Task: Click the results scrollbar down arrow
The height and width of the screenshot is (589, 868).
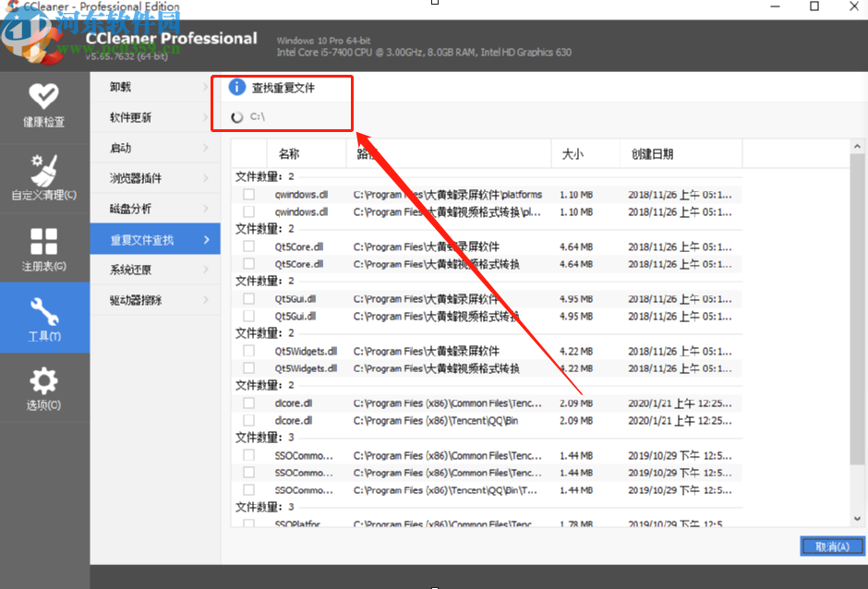Action: pyautogui.click(x=857, y=519)
